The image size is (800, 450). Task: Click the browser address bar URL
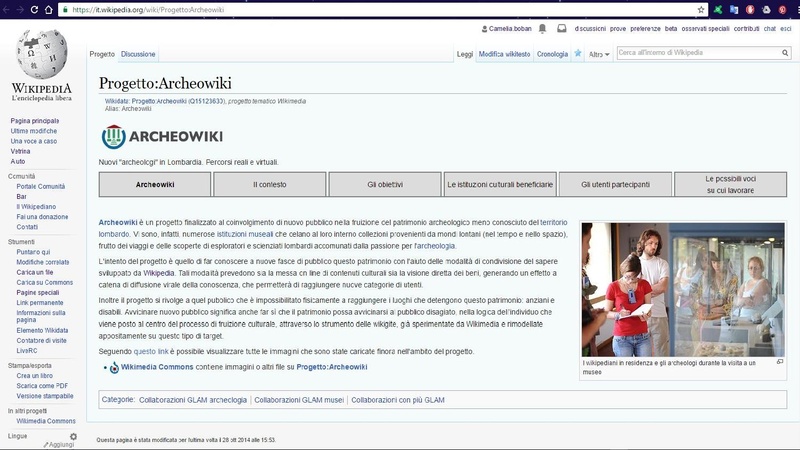[x=148, y=10]
